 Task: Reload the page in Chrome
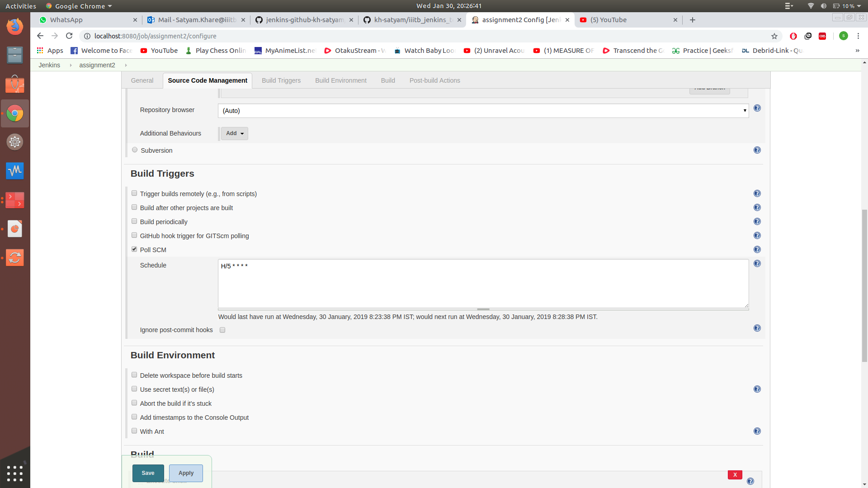[69, 36]
